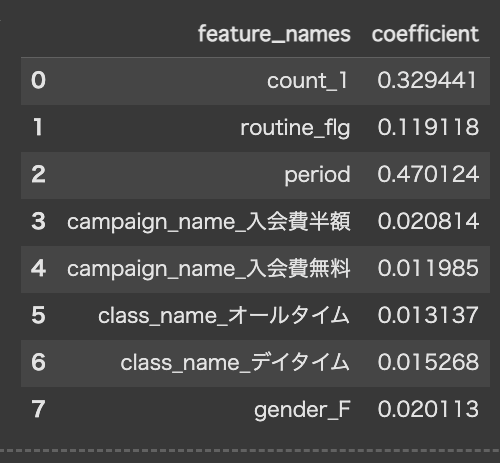
Task: Click coefficient value 0.015268
Action: (x=428, y=362)
